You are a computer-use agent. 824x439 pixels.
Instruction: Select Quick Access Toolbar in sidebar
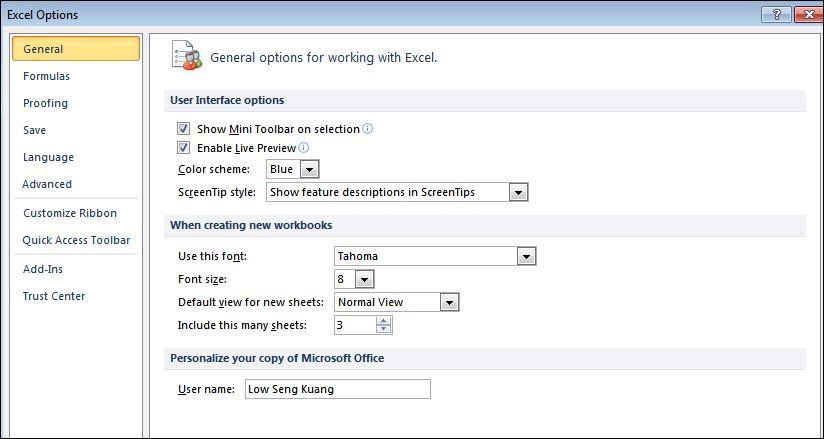coord(76,240)
